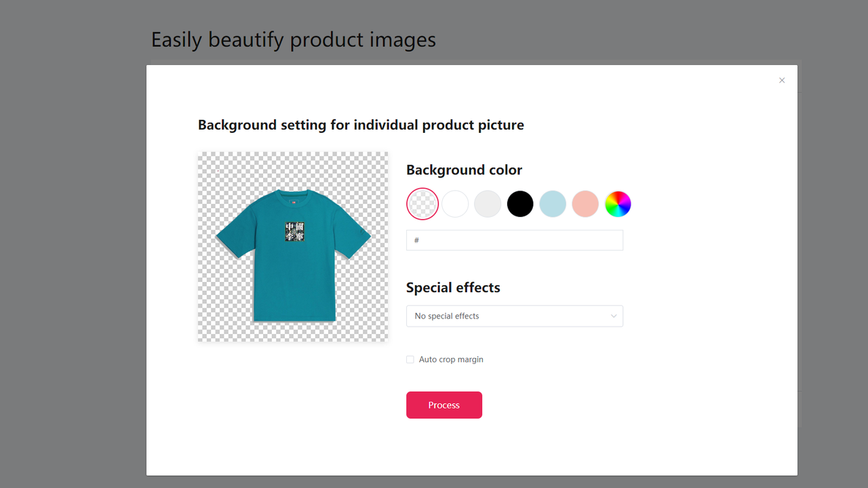Enable the Auto crop margin checkbox

pyautogui.click(x=410, y=359)
